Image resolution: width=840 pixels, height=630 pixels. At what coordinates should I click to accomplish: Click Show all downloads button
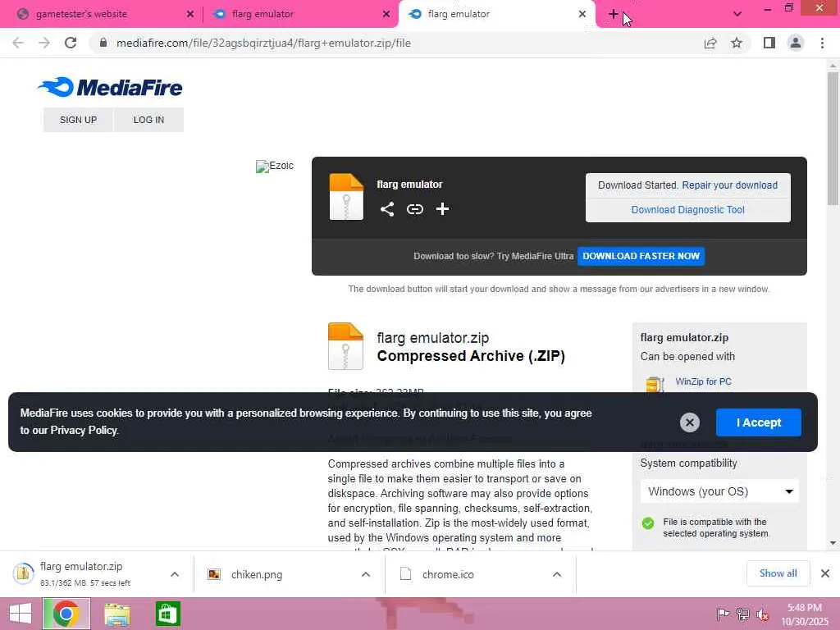778,573
